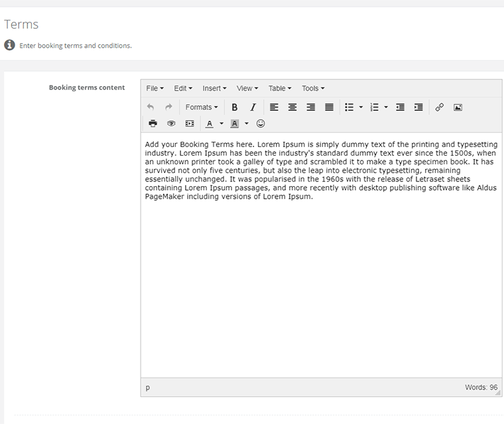
Task: Align text right
Action: (311, 107)
